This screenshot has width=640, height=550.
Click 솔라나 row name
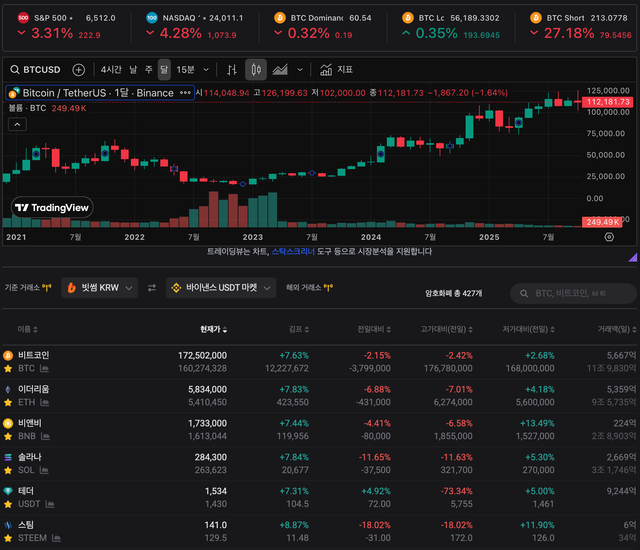[29, 457]
